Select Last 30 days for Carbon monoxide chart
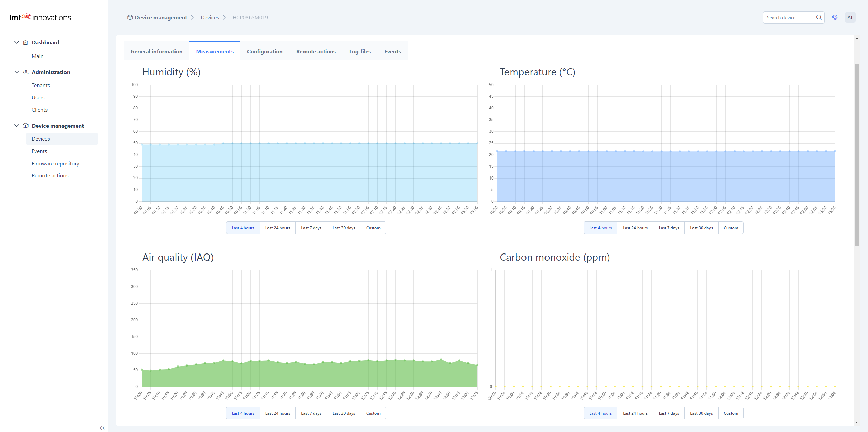 click(701, 413)
